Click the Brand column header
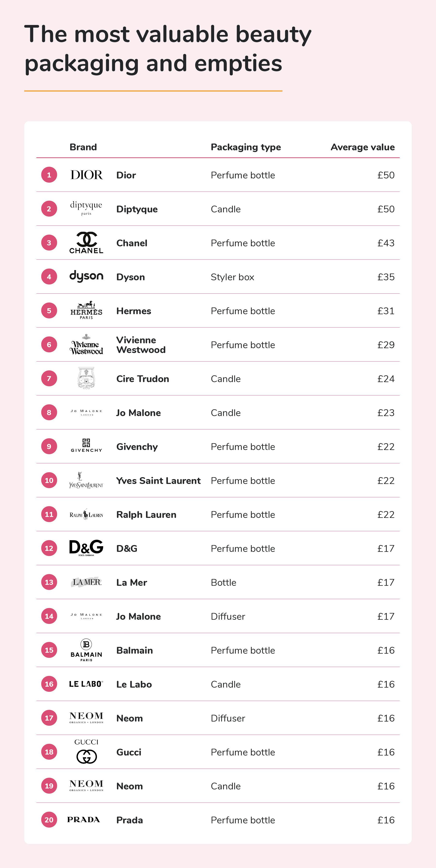This screenshot has width=436, height=868. click(x=83, y=147)
